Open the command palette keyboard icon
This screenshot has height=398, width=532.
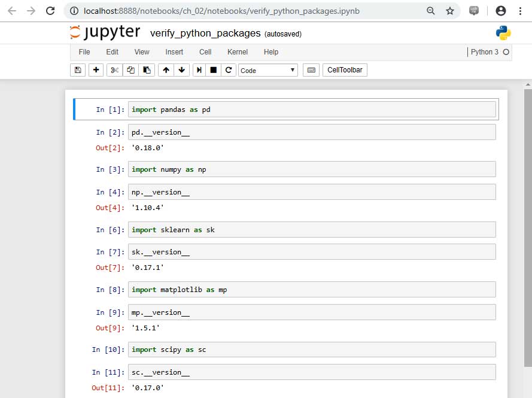tap(311, 70)
